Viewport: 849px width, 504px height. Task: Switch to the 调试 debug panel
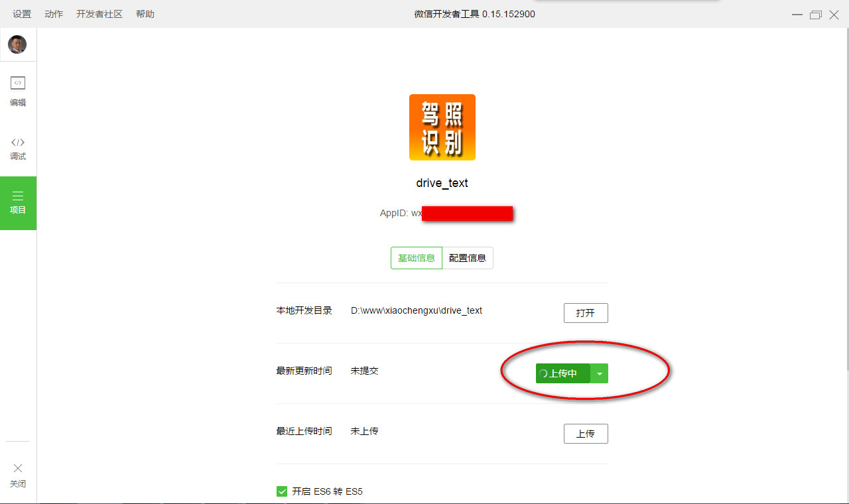pyautogui.click(x=18, y=149)
